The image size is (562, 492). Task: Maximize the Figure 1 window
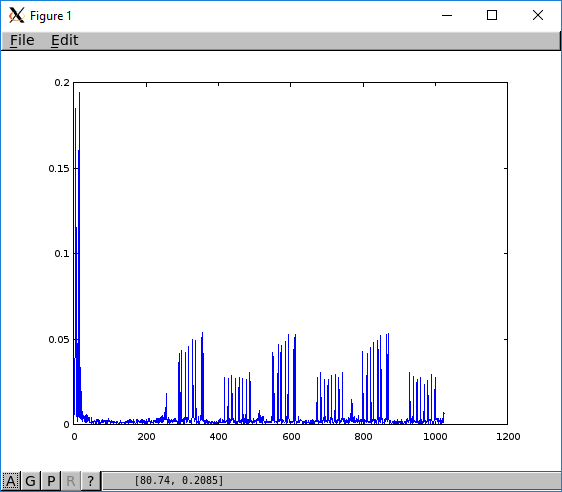492,15
